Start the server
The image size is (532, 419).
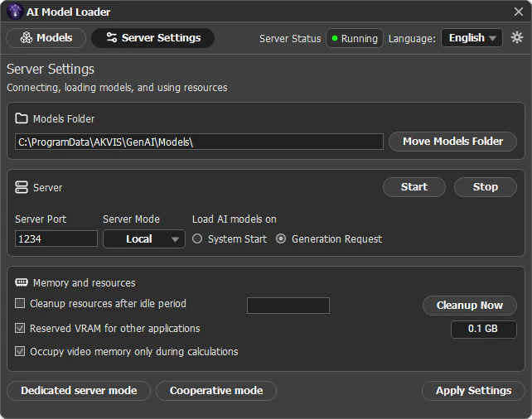(414, 187)
